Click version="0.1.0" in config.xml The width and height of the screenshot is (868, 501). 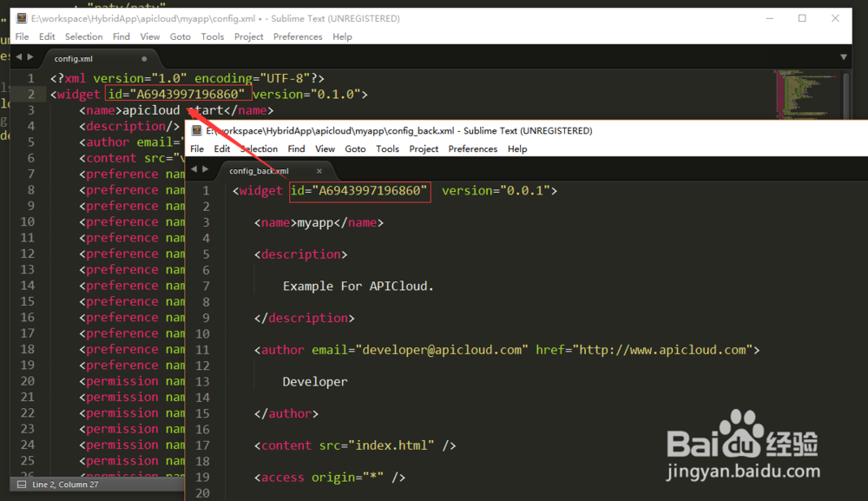tap(306, 94)
